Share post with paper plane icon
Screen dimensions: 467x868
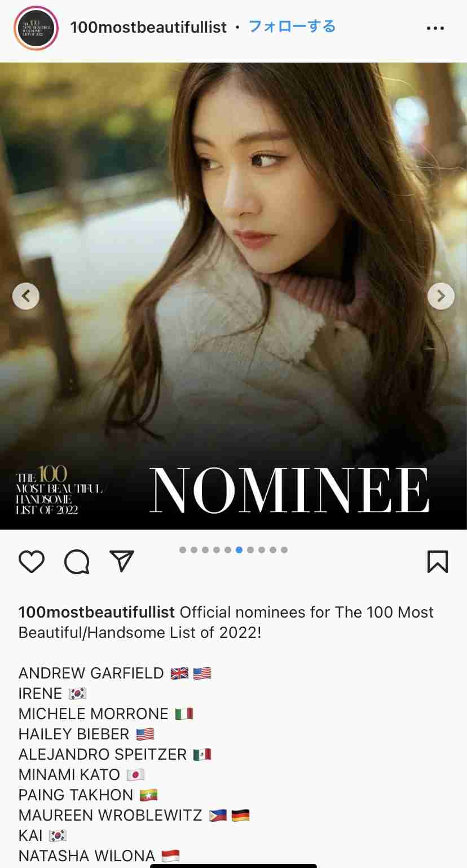(x=122, y=561)
